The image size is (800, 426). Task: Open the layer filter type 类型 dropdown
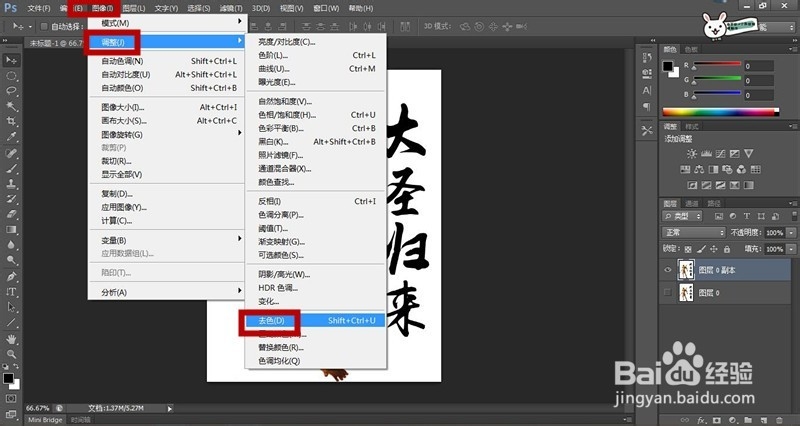tap(683, 216)
